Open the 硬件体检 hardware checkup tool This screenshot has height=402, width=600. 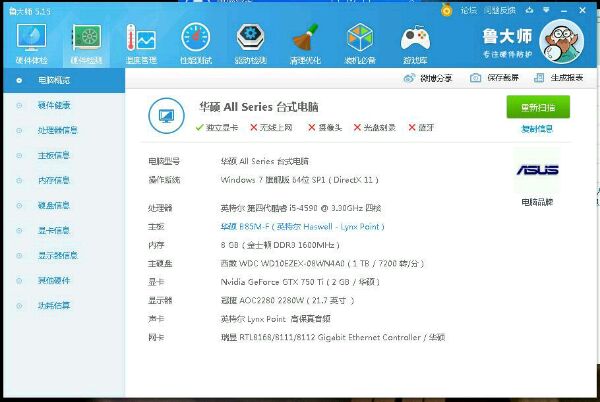(x=31, y=44)
